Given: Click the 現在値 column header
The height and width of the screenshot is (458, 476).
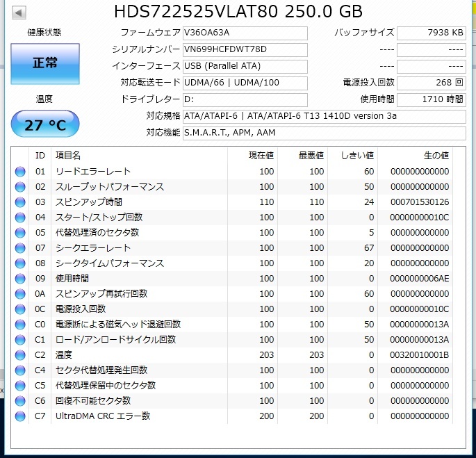Looking at the screenshot, I should [252, 156].
